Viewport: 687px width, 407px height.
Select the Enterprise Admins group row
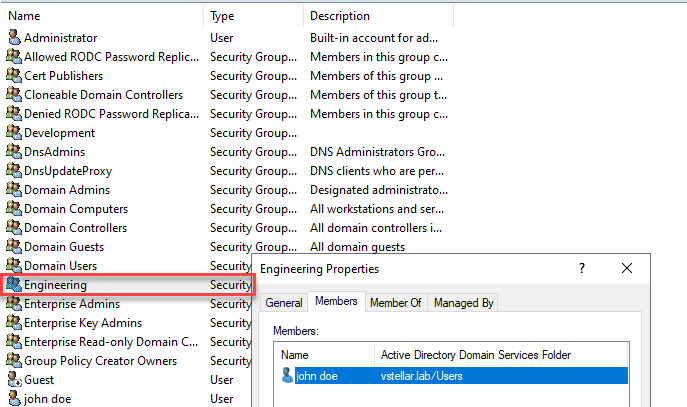(x=71, y=304)
